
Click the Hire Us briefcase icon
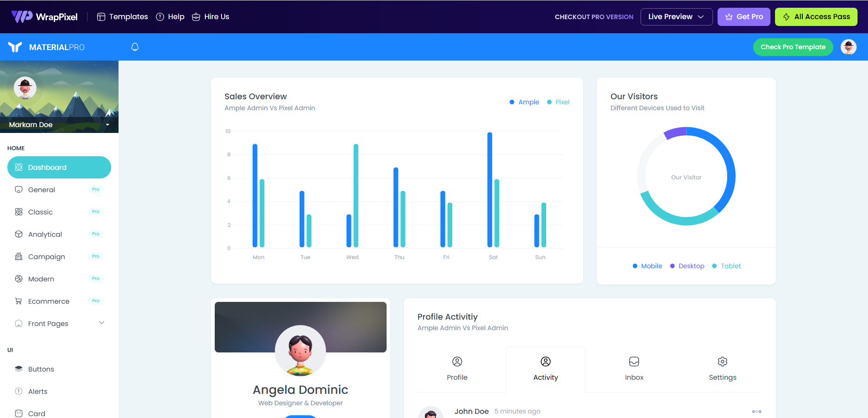click(x=196, y=17)
